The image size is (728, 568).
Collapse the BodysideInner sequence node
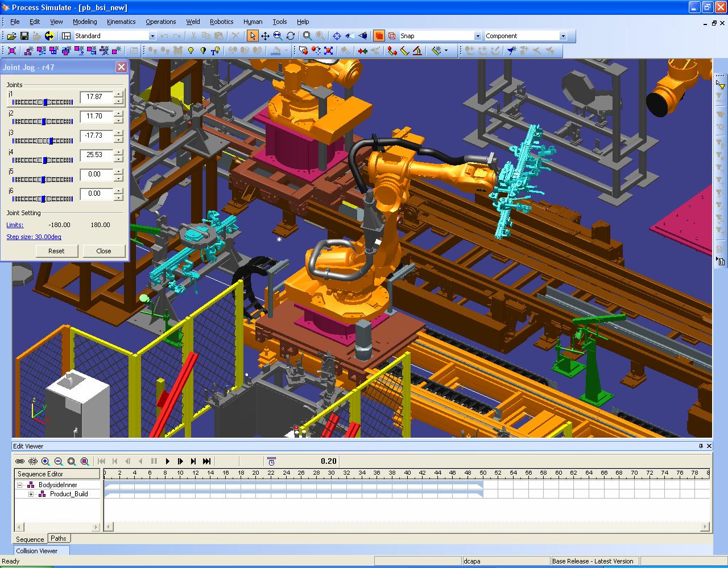tap(20, 484)
